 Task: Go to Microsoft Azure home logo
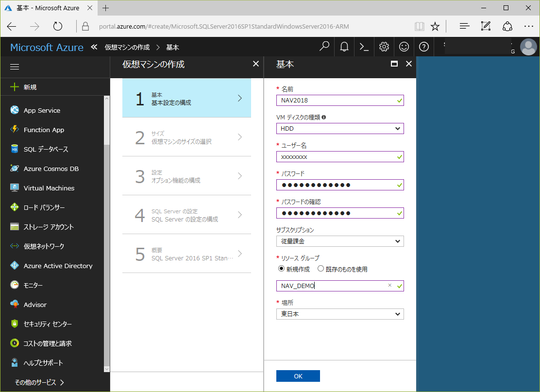pyautogui.click(x=47, y=47)
